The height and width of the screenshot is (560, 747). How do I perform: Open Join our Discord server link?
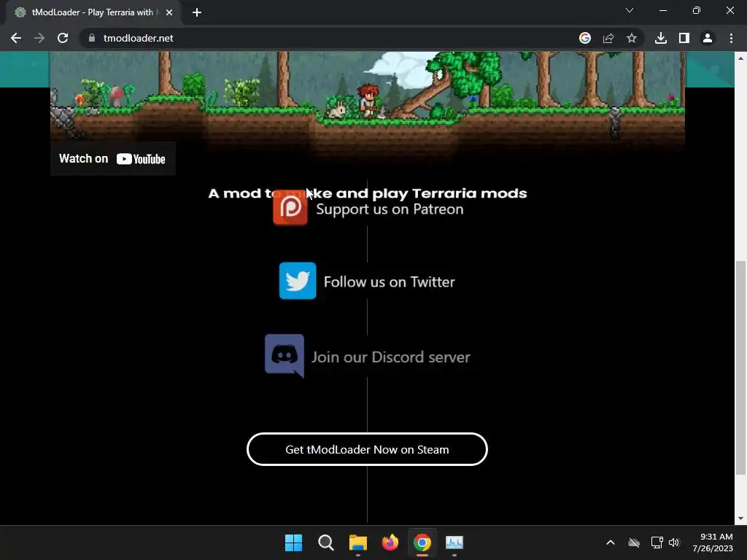pos(391,357)
